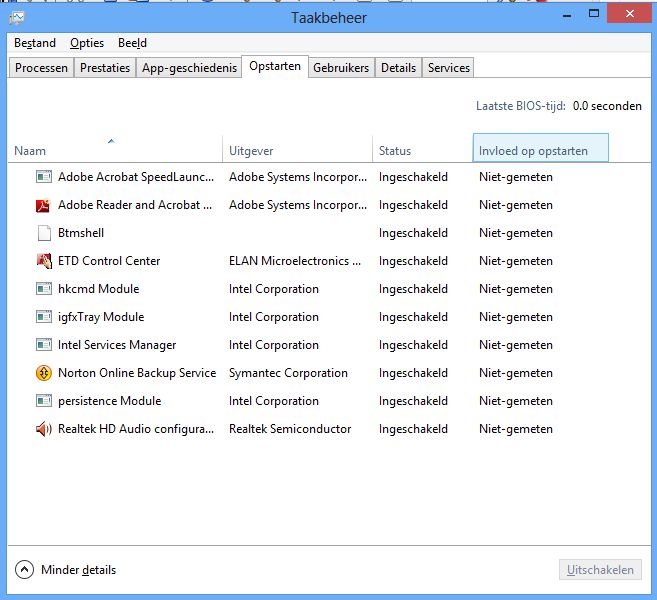Switch to the Prestaties tab
The height and width of the screenshot is (600, 657).
tap(105, 67)
